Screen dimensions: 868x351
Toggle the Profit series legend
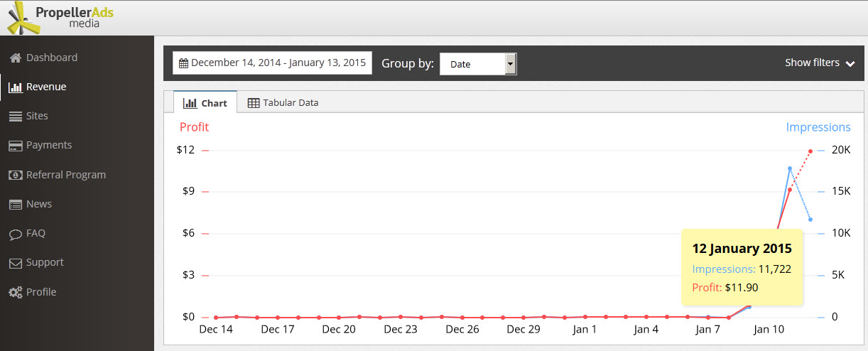point(194,127)
